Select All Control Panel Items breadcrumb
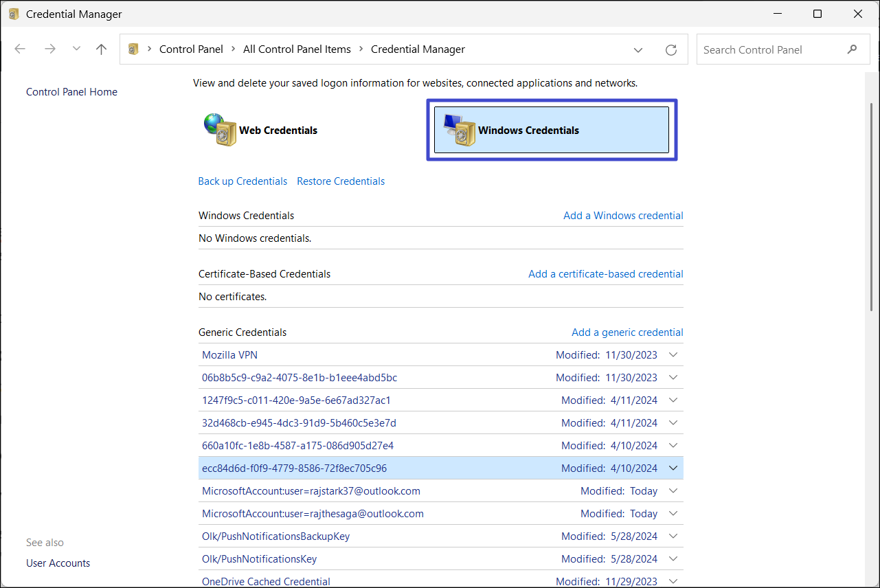Image resolution: width=880 pixels, height=588 pixels. (x=297, y=49)
